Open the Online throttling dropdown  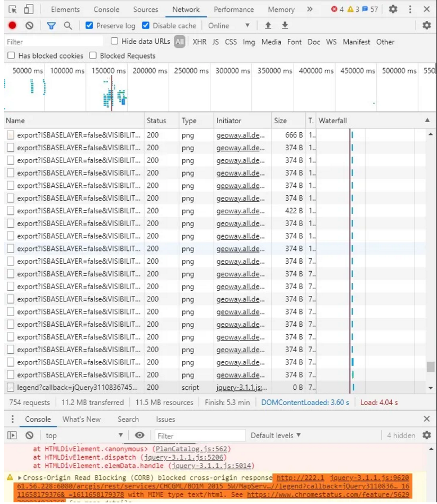(229, 26)
